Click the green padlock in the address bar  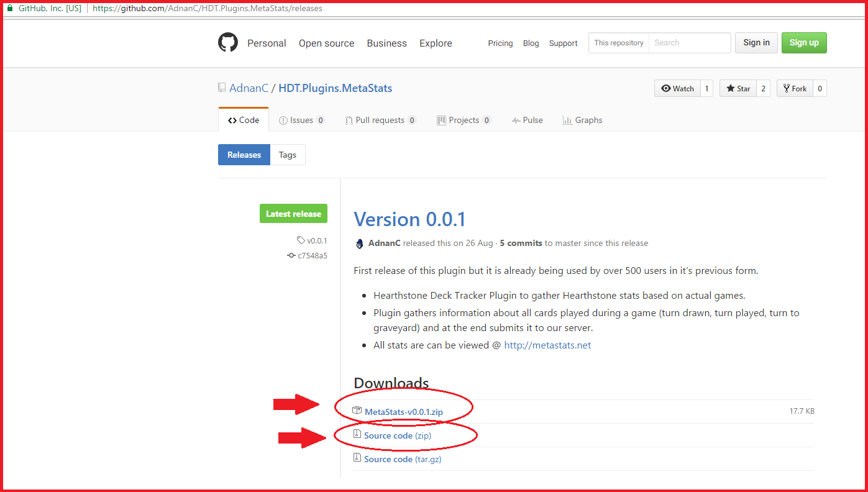coord(10,9)
